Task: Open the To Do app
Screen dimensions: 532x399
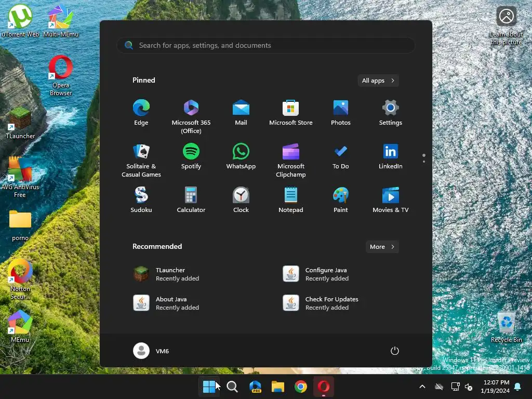Action: click(x=341, y=156)
